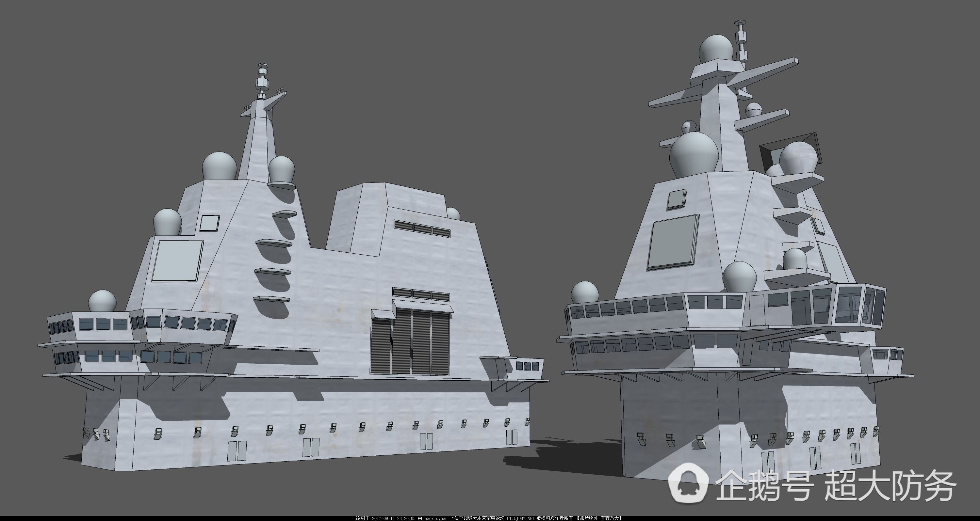Open the LT.CJDBY.NET link in caption
Viewport: 980px width, 521px height.
520,518
